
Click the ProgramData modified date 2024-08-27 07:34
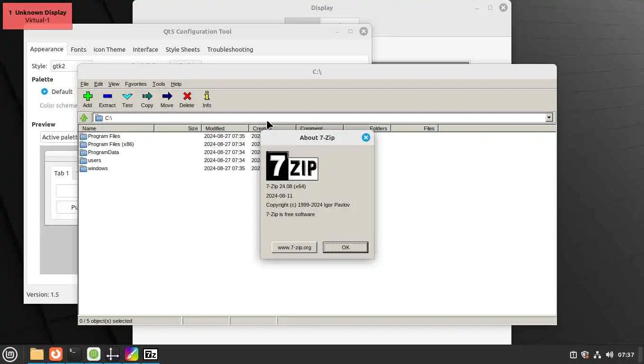pos(224,152)
